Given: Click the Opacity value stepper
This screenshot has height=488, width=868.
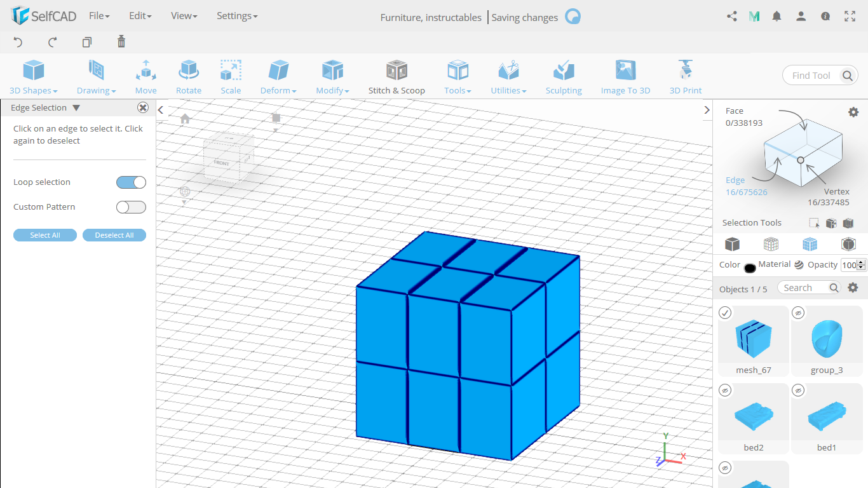Looking at the screenshot, I should point(862,265).
